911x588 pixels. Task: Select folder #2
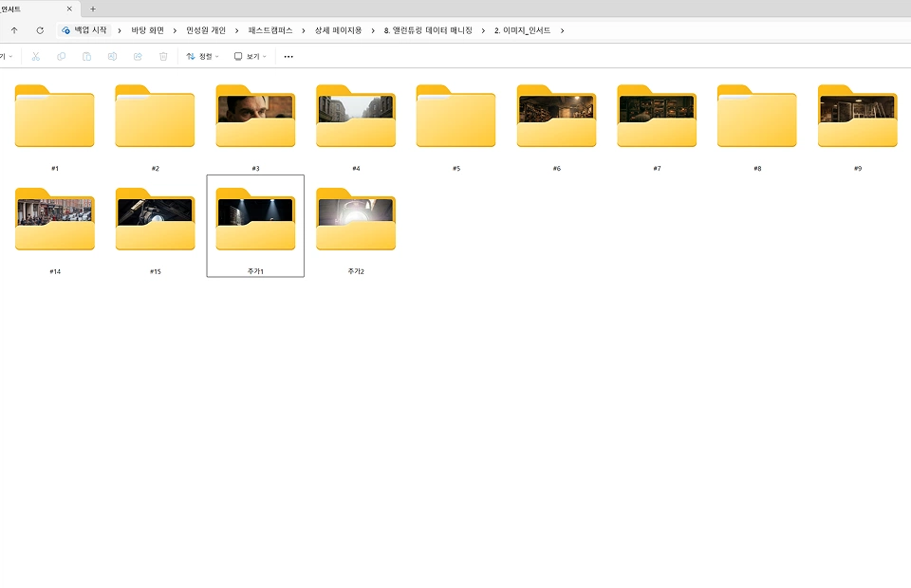click(155, 116)
